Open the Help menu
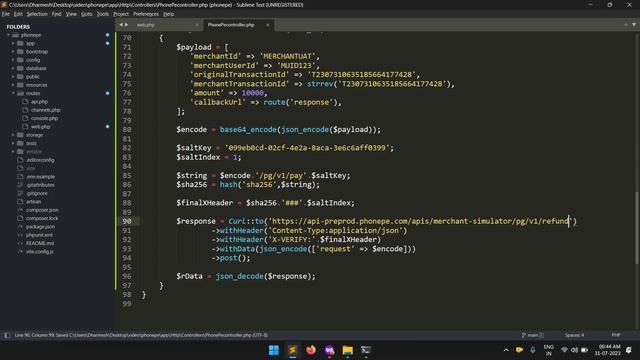The height and width of the screenshot is (360, 640). pos(169,14)
